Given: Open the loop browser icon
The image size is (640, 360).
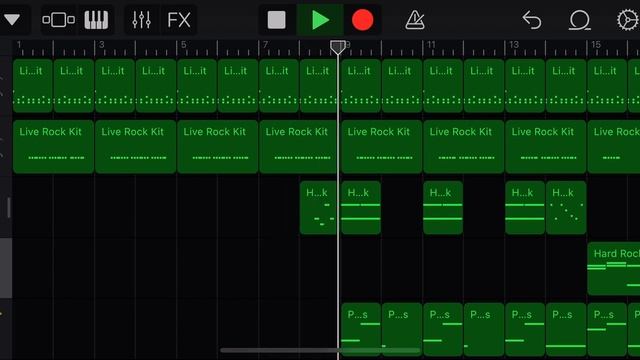Looking at the screenshot, I should coord(580,20).
